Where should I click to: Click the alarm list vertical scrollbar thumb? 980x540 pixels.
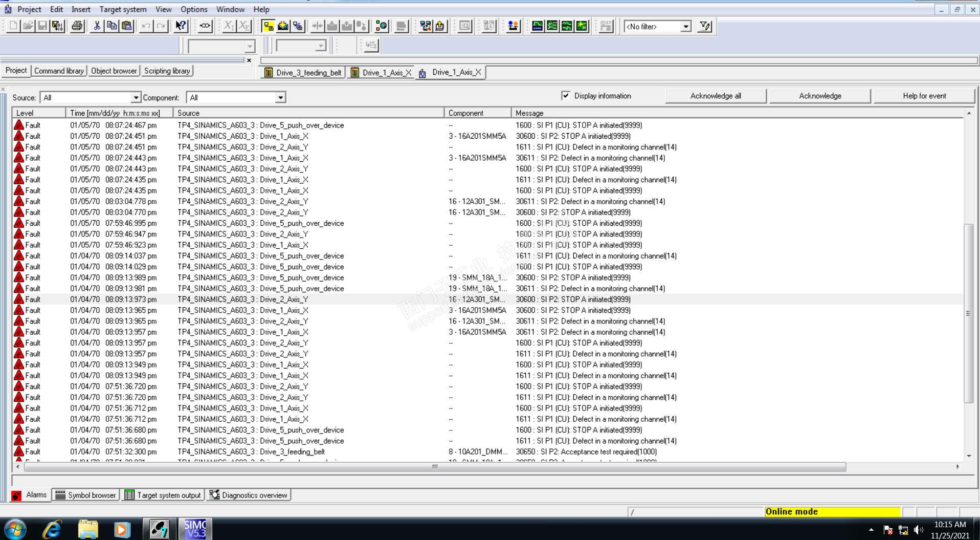click(968, 313)
